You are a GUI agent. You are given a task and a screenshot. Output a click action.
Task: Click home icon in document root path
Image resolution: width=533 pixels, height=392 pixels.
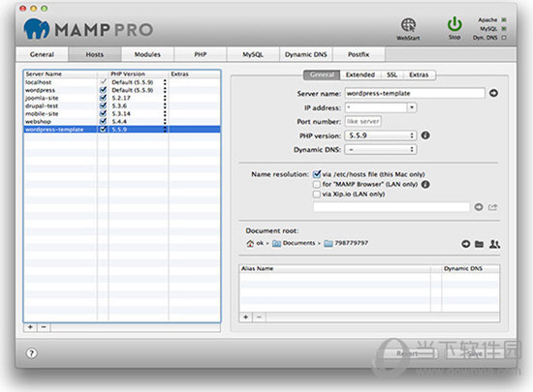(250, 243)
